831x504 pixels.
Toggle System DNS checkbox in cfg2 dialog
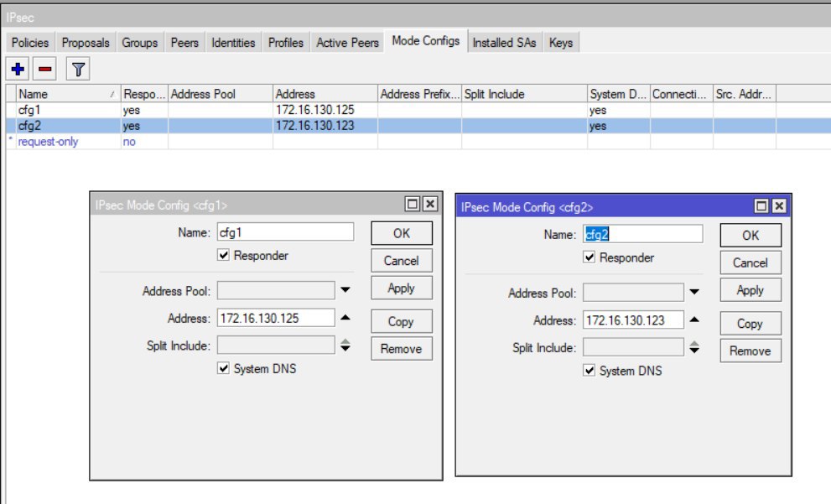point(589,371)
